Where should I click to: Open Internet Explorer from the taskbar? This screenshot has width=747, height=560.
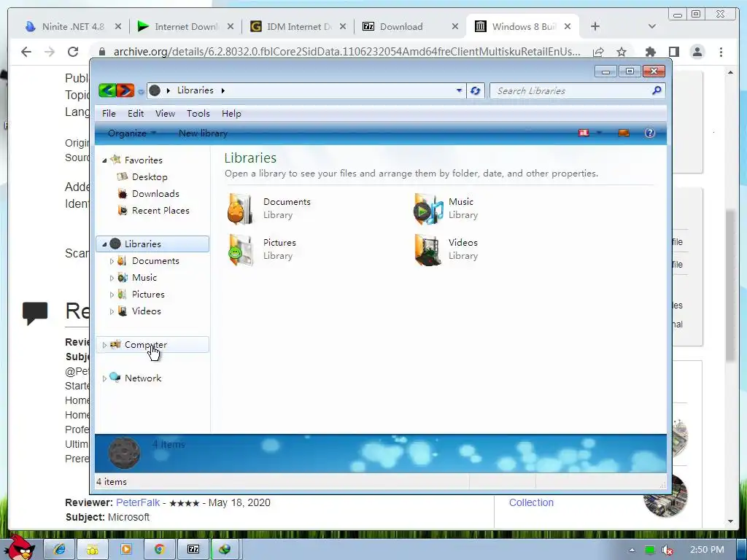pos(60,549)
